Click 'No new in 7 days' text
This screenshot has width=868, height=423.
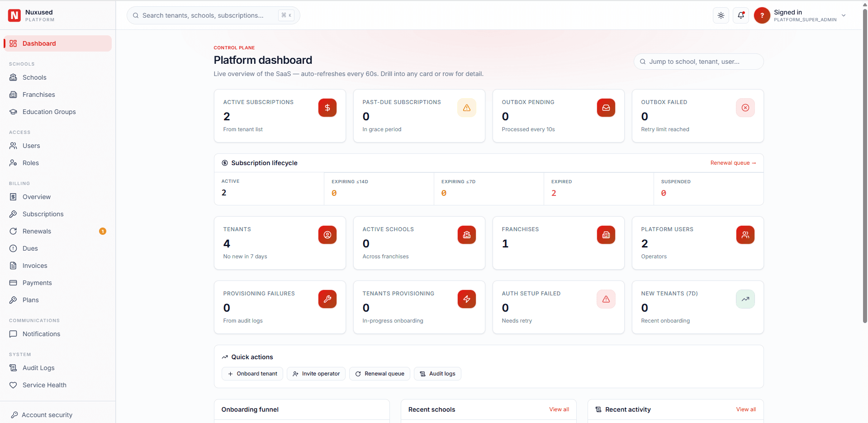[x=245, y=257]
